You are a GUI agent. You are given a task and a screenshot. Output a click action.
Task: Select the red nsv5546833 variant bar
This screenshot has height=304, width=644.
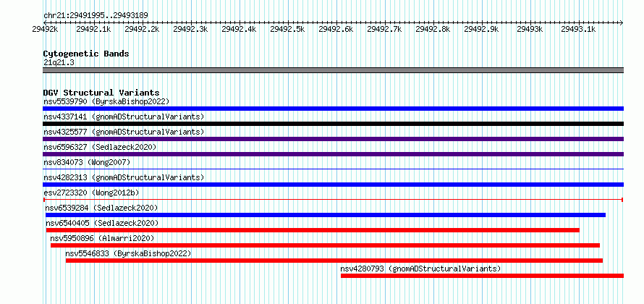(334, 261)
